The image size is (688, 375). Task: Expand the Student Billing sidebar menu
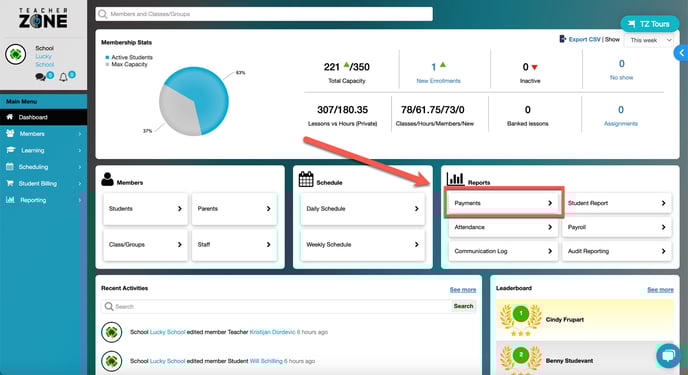[x=43, y=183]
